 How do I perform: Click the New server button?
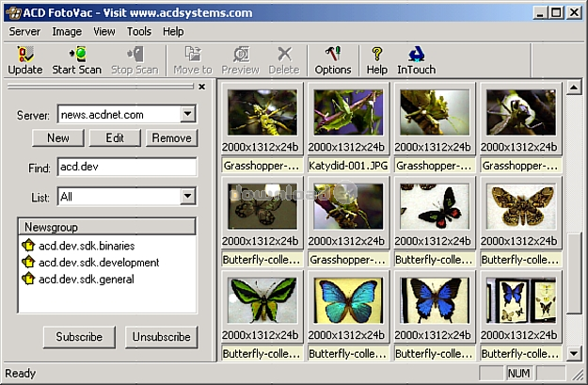58,137
